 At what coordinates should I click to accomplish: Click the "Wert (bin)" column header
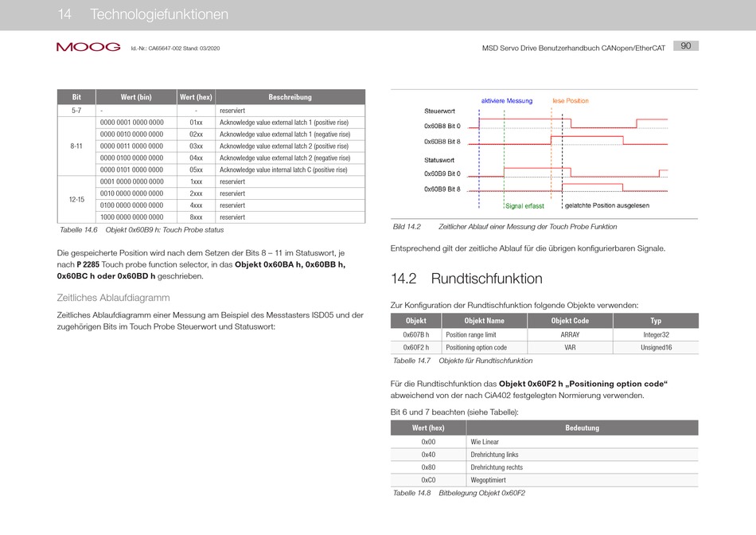[136, 97]
